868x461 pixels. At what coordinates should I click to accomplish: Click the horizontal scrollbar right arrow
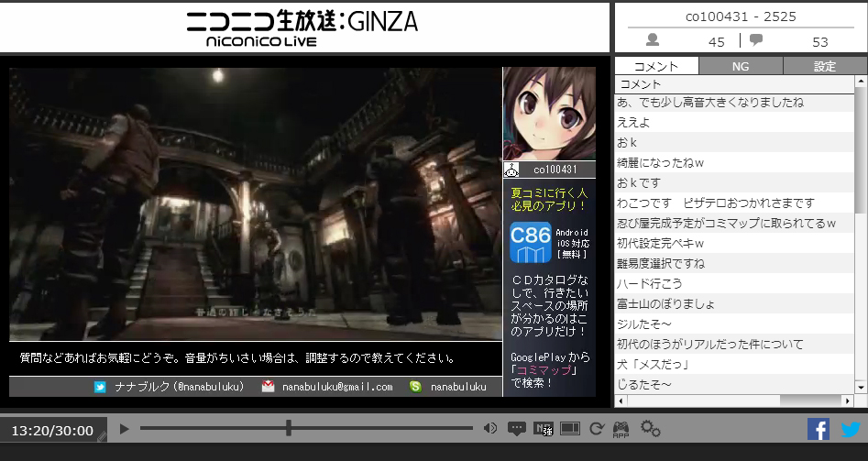point(848,401)
